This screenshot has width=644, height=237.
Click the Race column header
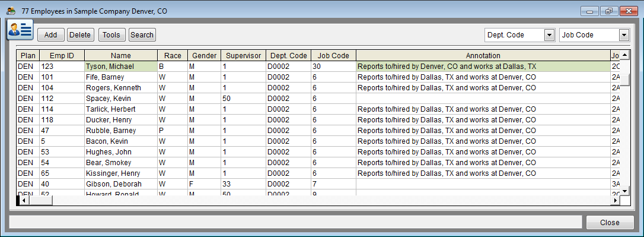[x=173, y=56]
